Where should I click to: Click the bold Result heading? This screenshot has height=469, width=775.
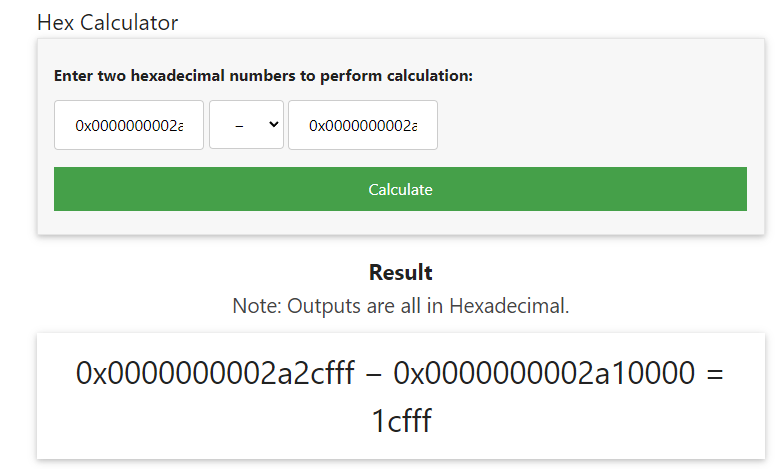point(400,272)
